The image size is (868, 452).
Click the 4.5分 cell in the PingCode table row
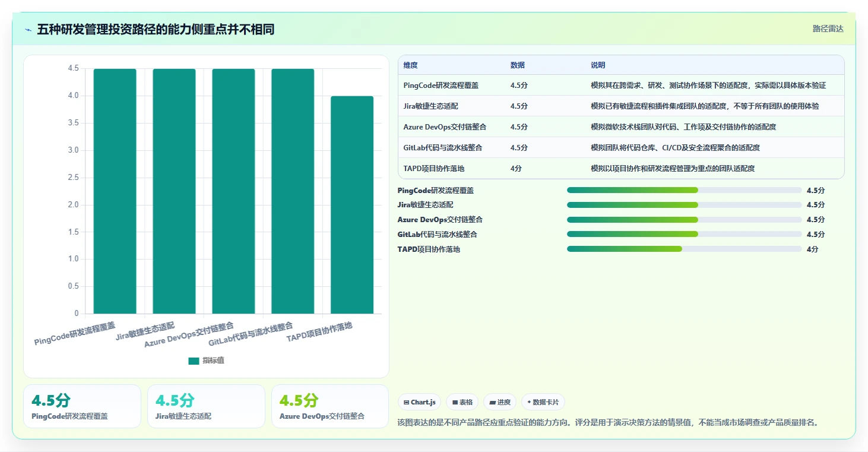pos(519,86)
